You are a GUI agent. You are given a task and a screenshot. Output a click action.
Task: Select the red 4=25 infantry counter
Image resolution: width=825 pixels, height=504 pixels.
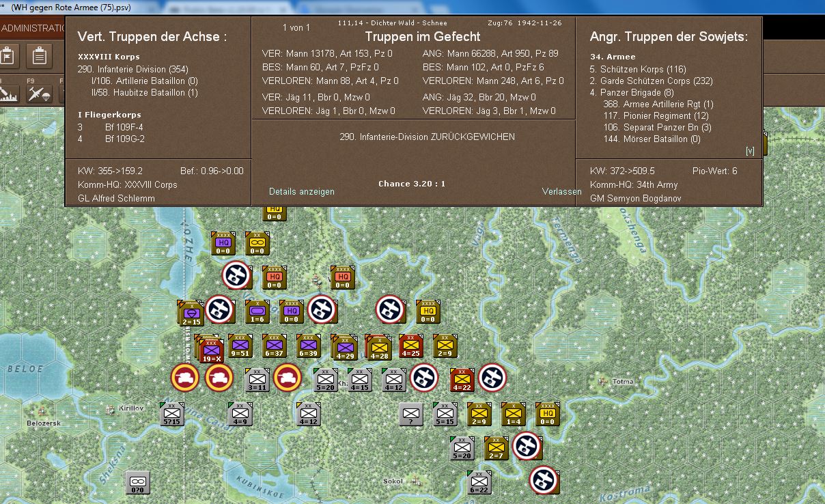[411, 346]
